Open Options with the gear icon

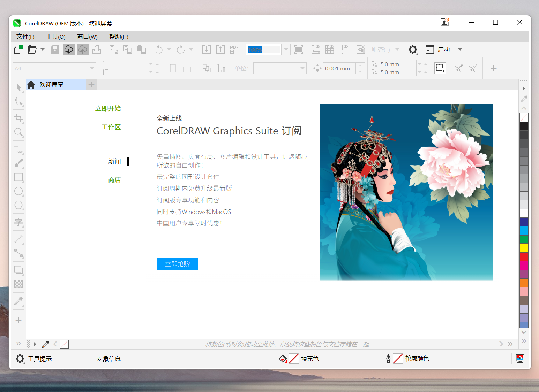point(413,49)
